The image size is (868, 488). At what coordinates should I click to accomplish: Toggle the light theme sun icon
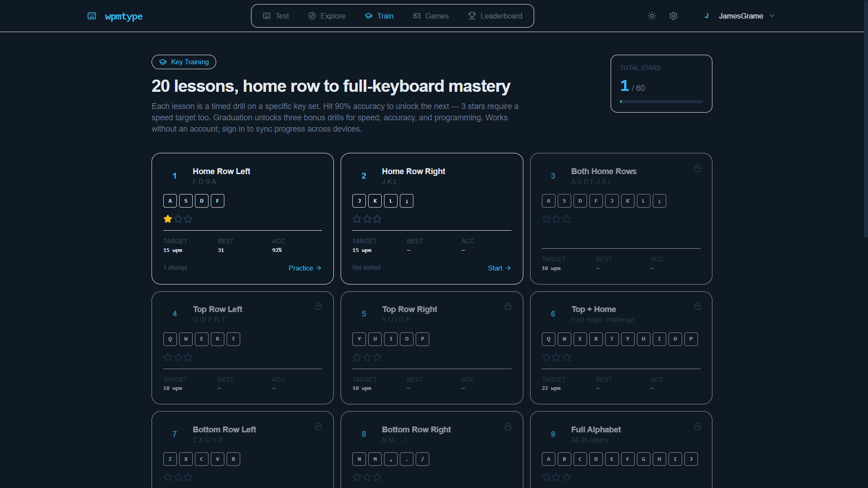[x=651, y=16]
